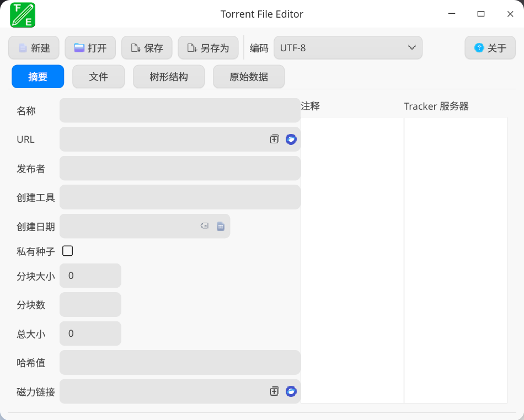Copy the URL field contents
Screen dimensions: 524x420
coord(274,139)
